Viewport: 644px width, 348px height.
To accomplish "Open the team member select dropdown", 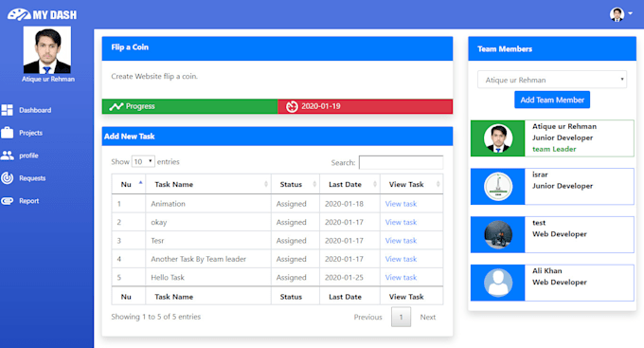I will 552,80.
